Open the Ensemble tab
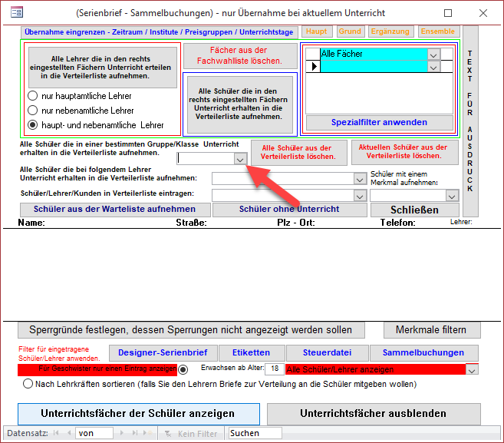504x443 pixels. tap(437, 31)
